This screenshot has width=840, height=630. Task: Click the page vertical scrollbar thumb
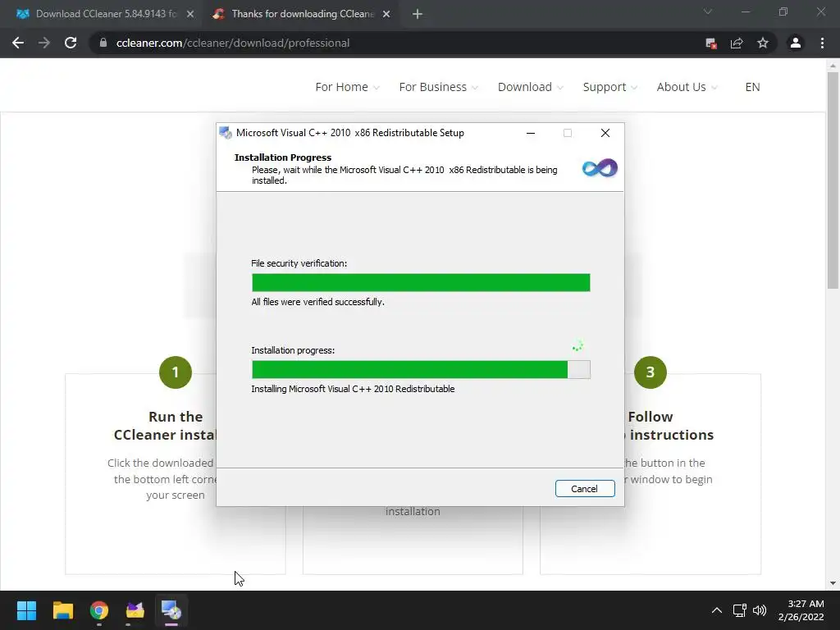click(x=833, y=180)
